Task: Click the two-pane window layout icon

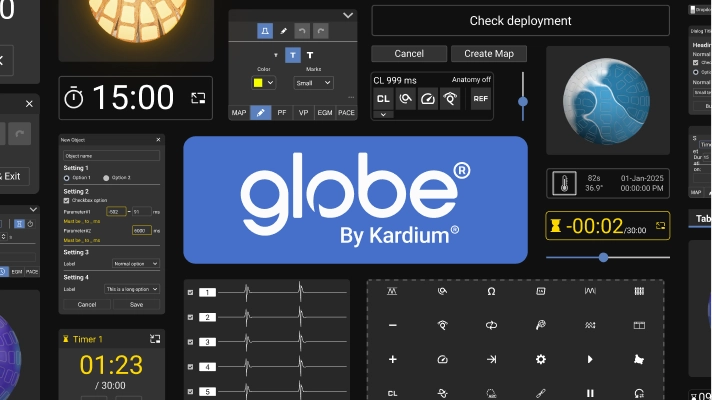Action: coord(639,325)
